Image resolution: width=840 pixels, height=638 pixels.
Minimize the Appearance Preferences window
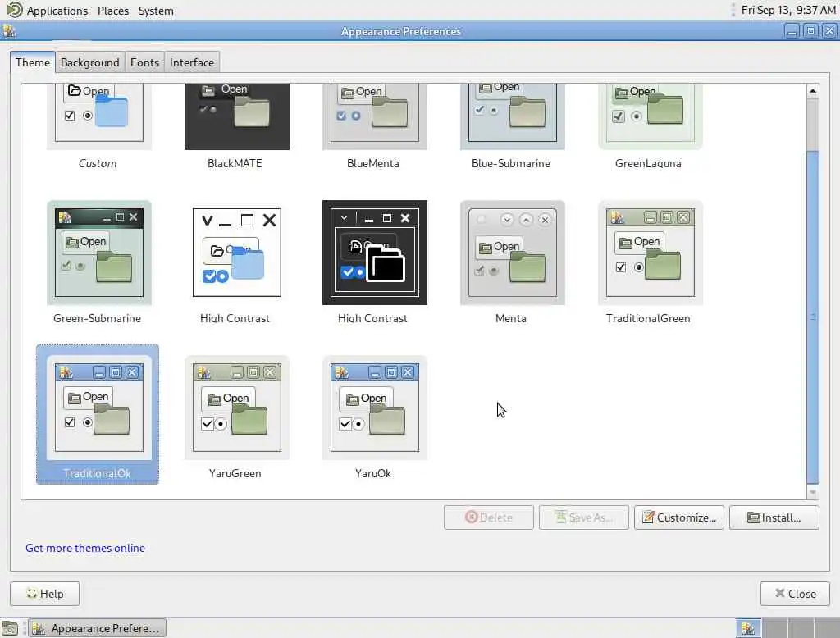pos(792,31)
